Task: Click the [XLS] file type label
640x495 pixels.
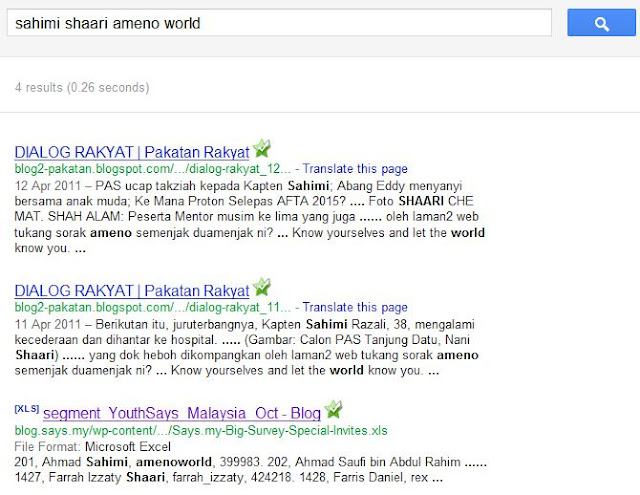Action: [x=27, y=409]
